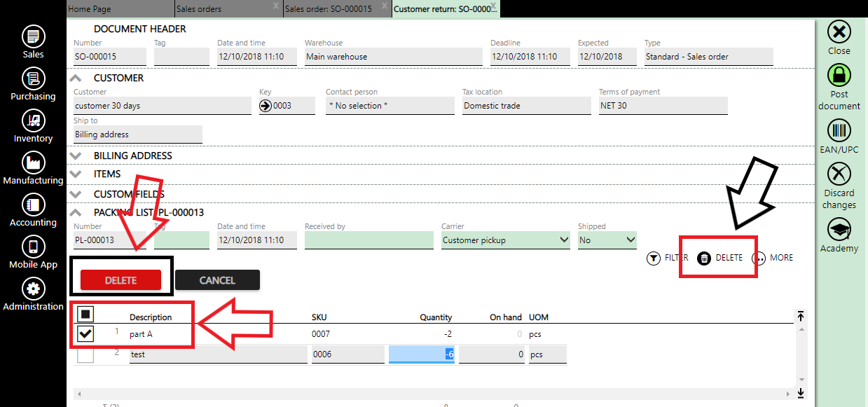Click the horizontal scrollbar under item list
The image size is (868, 407).
(435, 394)
